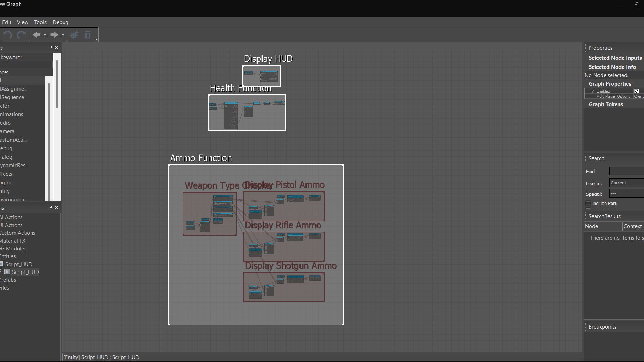644x362 pixels.
Task: Select the Prefabs entry in the components list
Action: point(7,280)
